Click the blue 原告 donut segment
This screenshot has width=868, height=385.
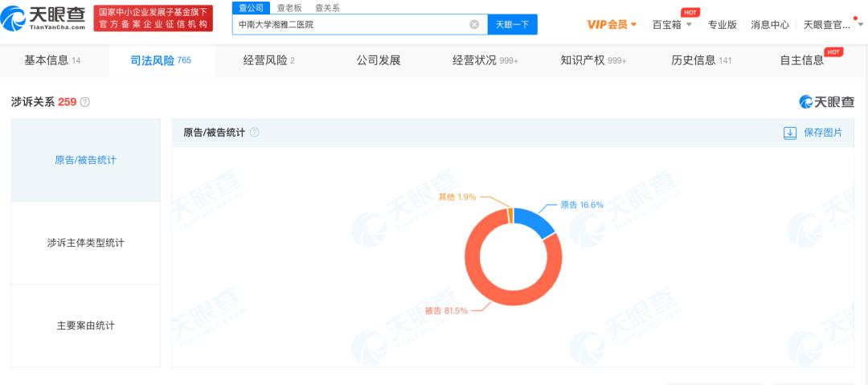[x=536, y=222]
